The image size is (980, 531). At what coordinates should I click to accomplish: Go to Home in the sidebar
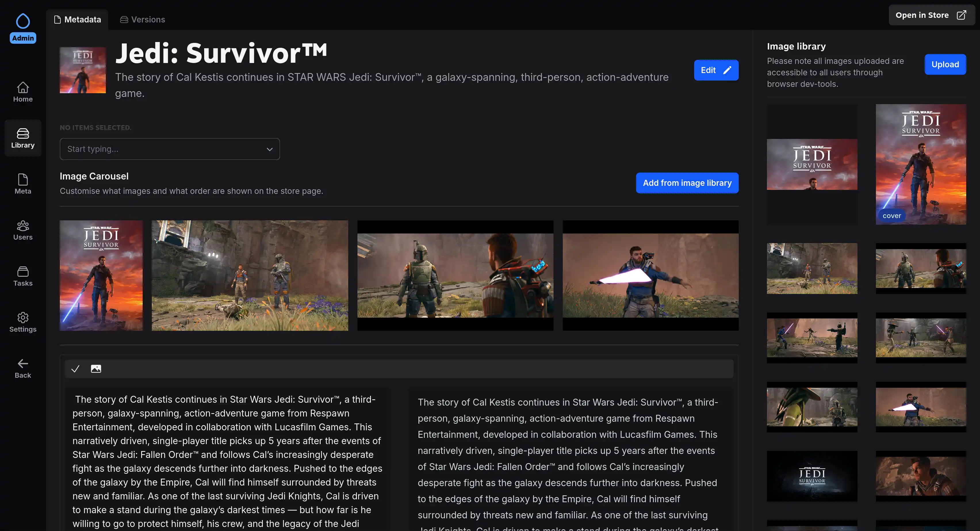[23, 92]
